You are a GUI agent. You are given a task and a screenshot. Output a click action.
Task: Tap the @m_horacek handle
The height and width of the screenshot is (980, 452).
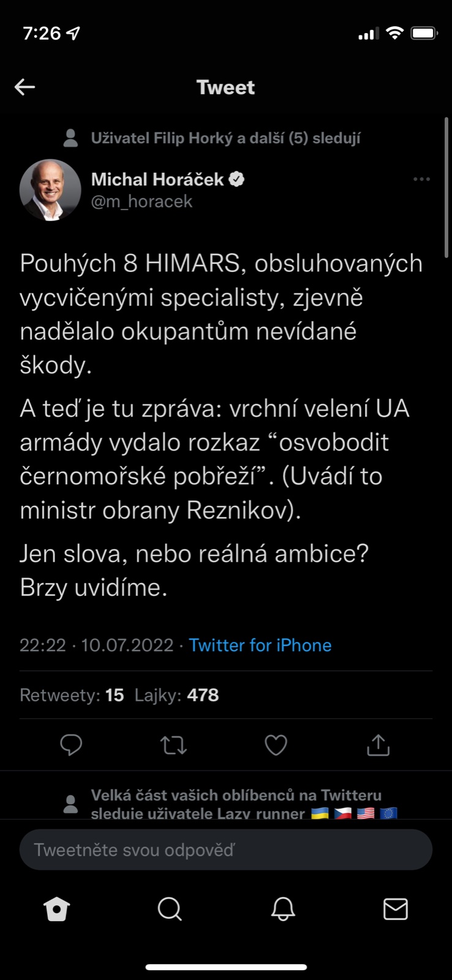coord(141,202)
